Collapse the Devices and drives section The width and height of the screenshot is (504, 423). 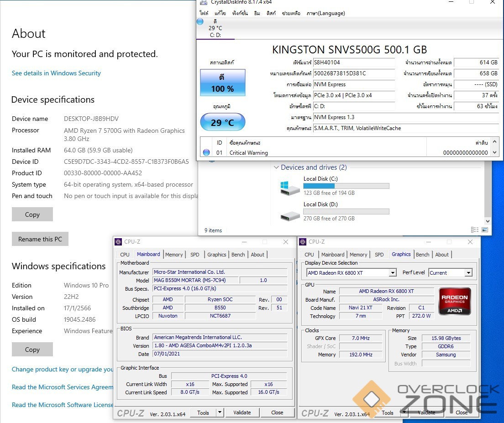pos(276,167)
